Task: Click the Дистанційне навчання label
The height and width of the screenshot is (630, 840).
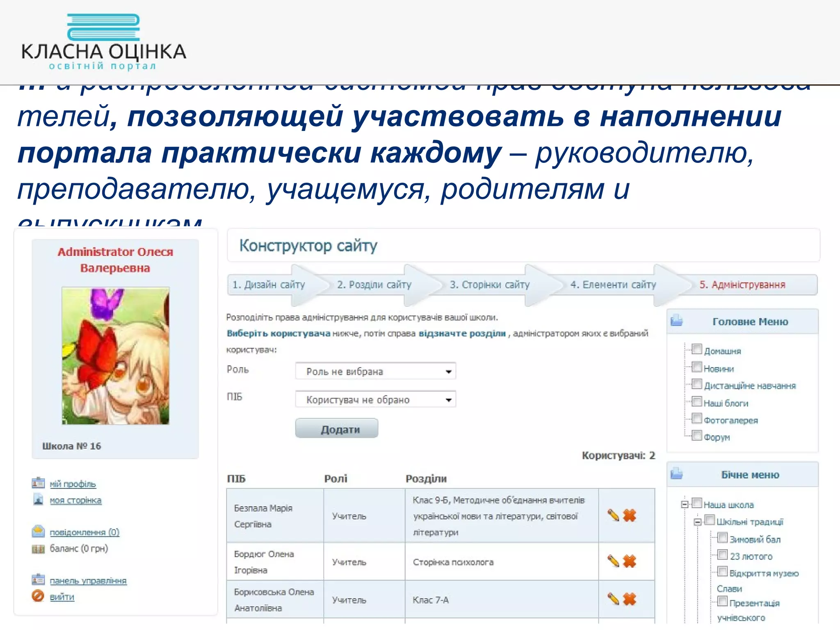Action: click(750, 386)
